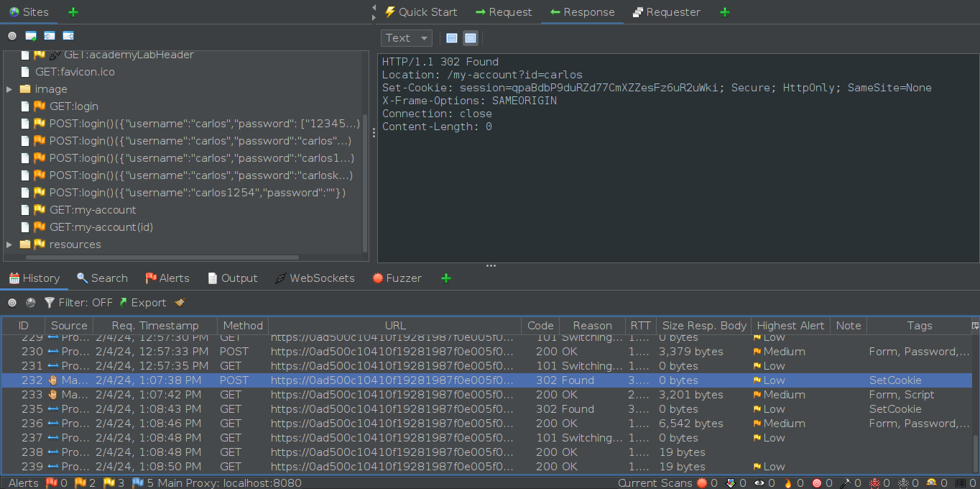Open the Text view dropdown
Viewport: 980px width, 489px height.
(x=406, y=38)
